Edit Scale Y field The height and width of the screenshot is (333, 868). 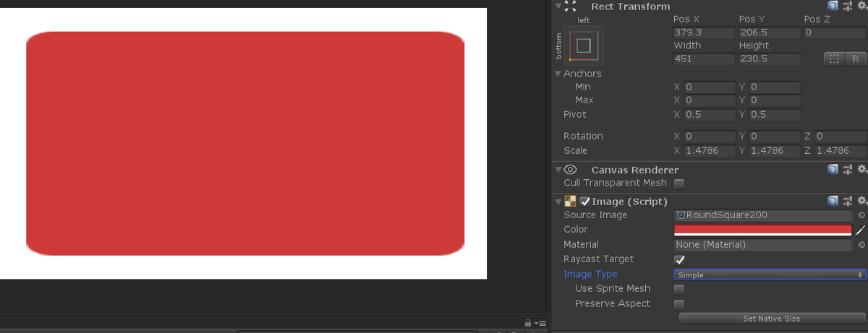[x=775, y=150]
